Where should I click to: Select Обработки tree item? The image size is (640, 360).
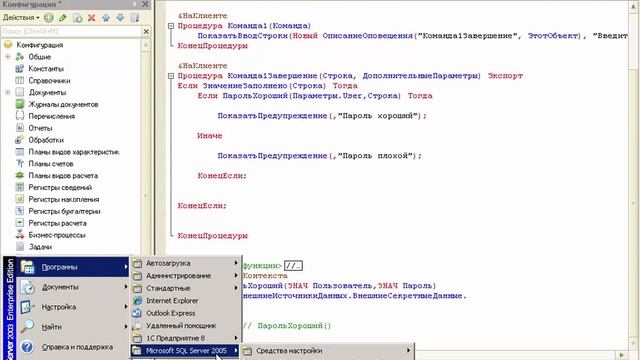tap(46, 140)
